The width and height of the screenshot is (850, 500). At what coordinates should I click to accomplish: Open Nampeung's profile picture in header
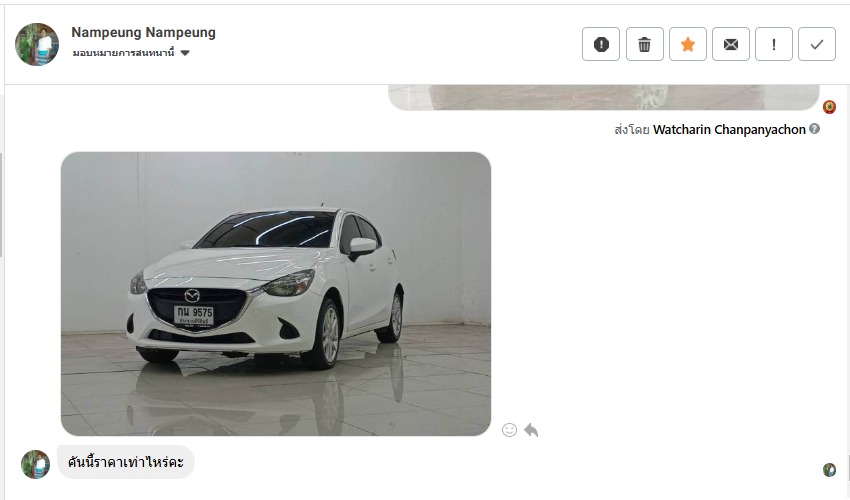tap(37, 44)
